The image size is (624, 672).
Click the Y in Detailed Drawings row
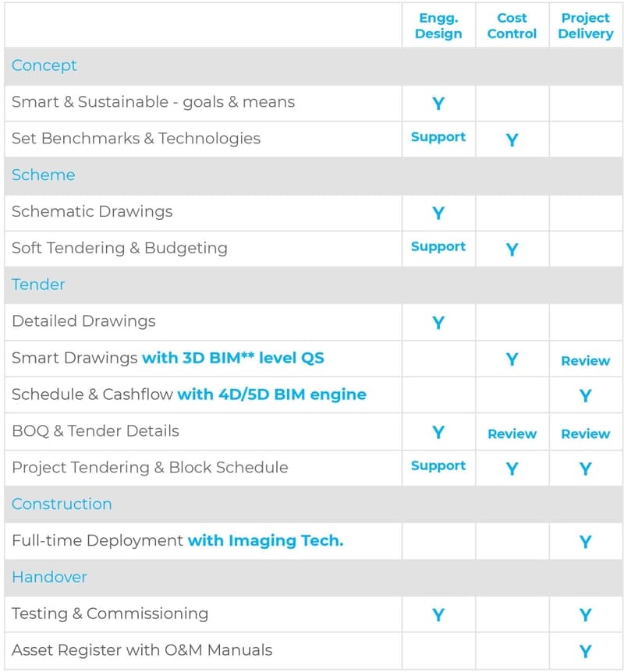pos(438,323)
